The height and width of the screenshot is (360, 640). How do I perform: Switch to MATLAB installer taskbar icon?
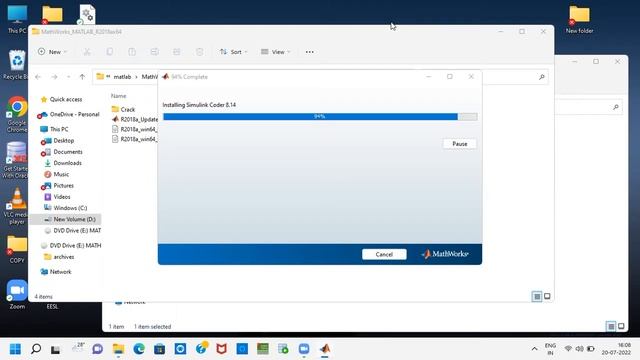click(x=325, y=349)
